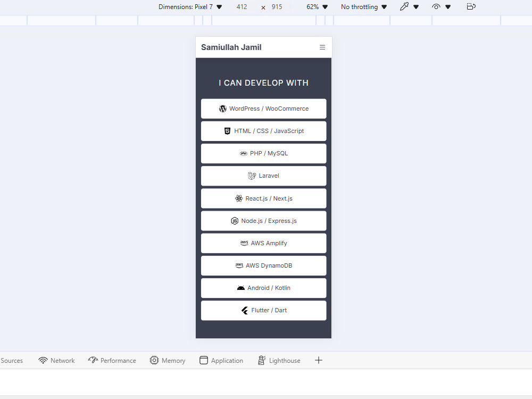
Task: Click the React.js / Next.js button
Action: coord(264,198)
